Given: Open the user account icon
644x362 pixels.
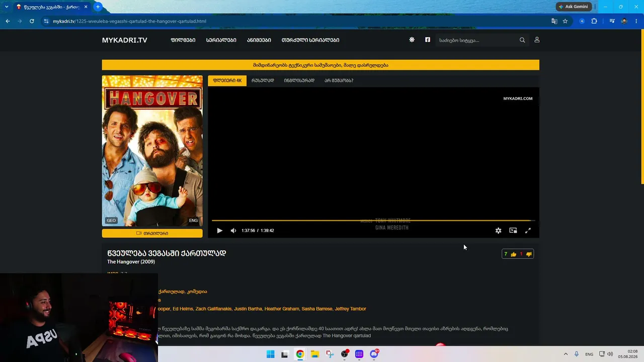Looking at the screenshot, I should tap(537, 40).
